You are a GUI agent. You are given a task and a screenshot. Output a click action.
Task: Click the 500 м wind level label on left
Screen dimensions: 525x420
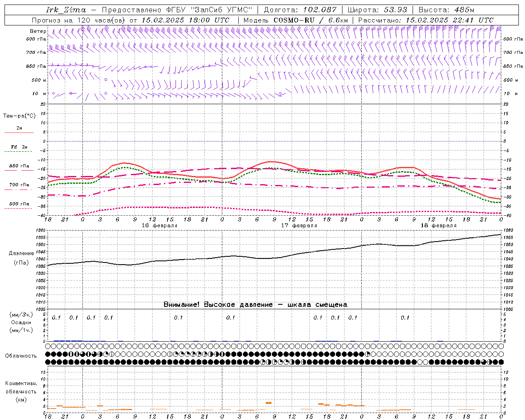point(39,80)
